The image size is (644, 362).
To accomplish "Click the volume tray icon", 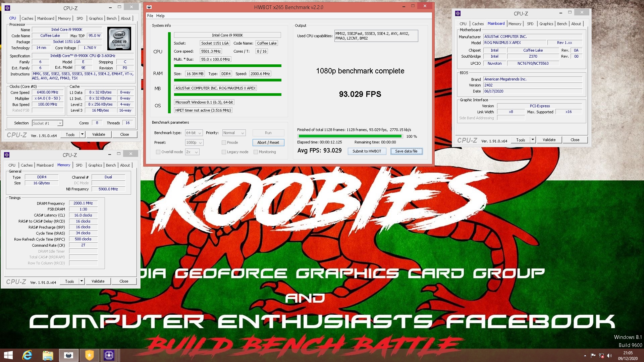I will (609, 356).
